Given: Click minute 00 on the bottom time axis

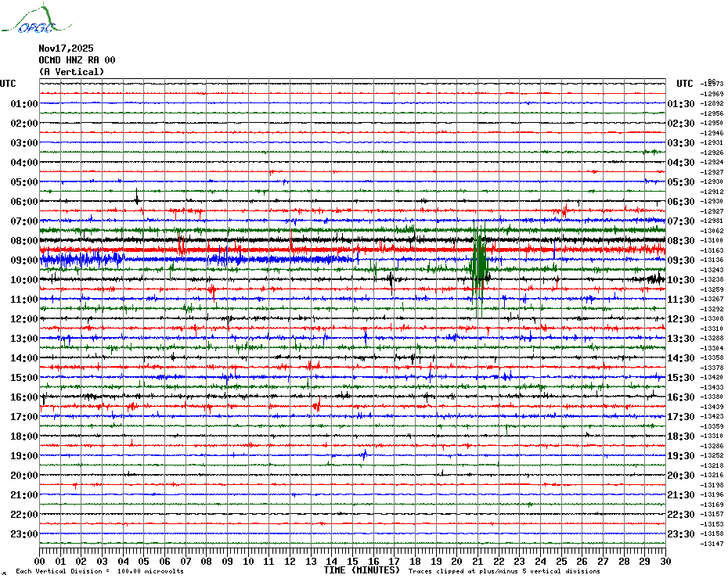Looking at the screenshot, I should click(x=40, y=562).
